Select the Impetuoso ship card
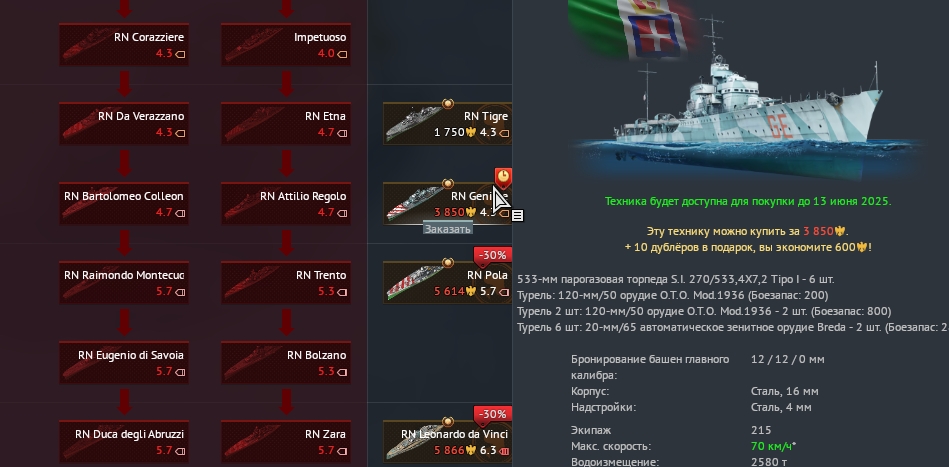This screenshot has width=949, height=467. (x=286, y=44)
